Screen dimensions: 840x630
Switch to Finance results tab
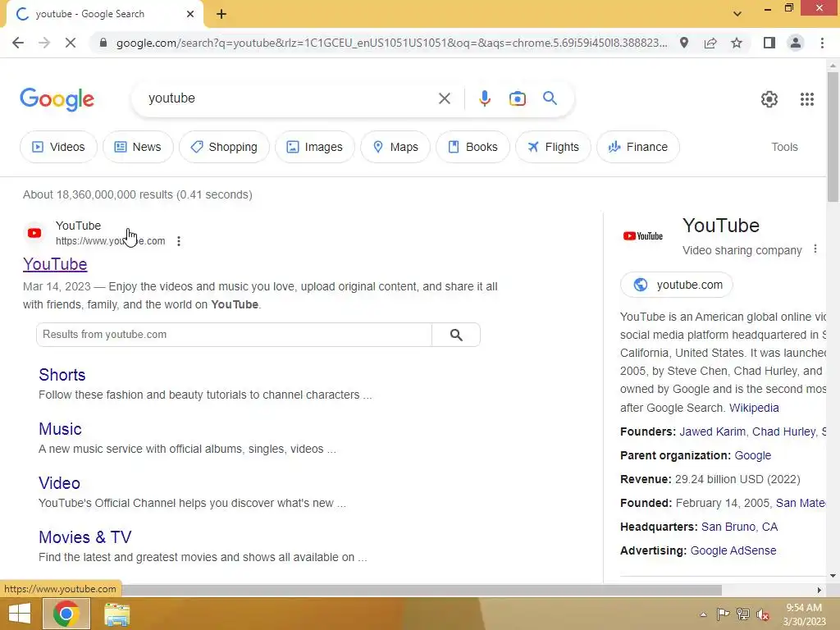point(638,147)
